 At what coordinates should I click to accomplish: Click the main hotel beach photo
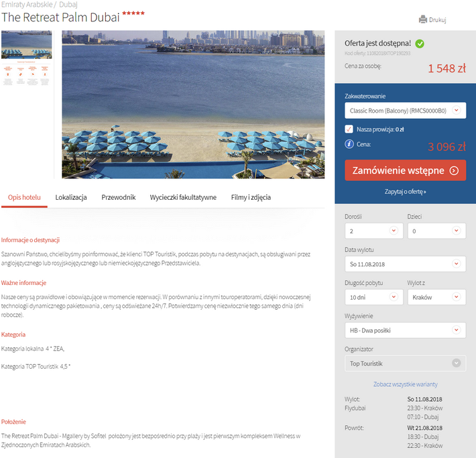pos(193,104)
